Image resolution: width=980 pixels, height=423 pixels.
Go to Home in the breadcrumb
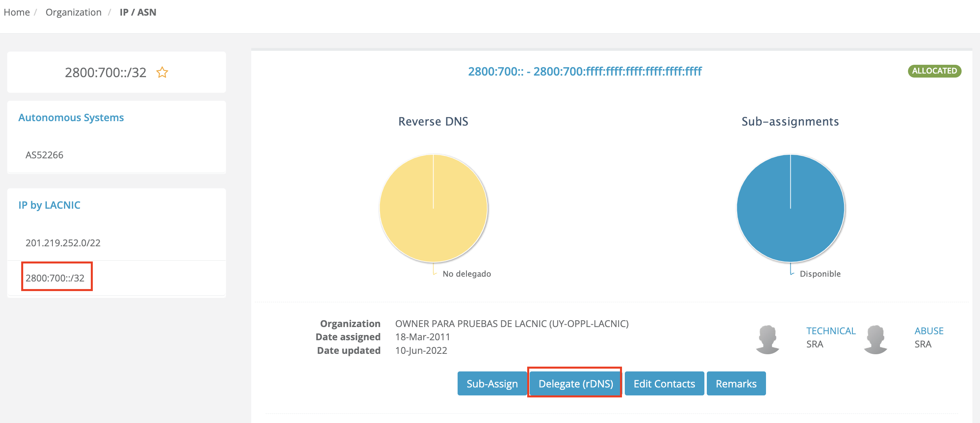17,12
